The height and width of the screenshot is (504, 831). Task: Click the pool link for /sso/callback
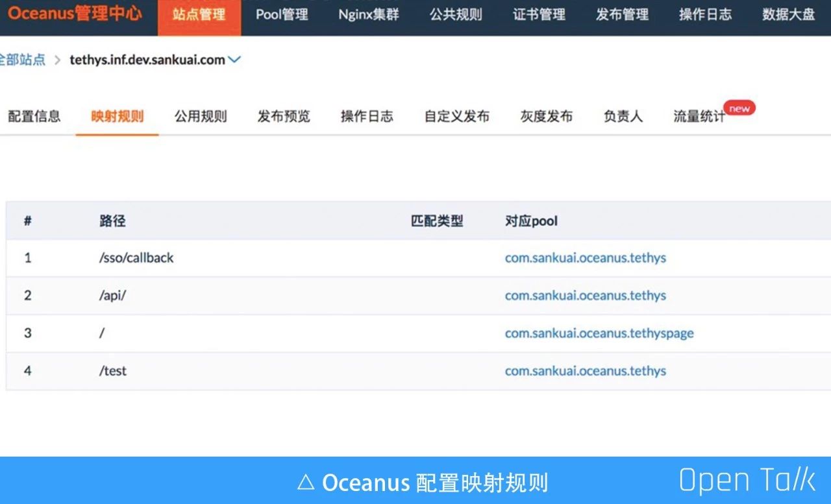click(586, 258)
